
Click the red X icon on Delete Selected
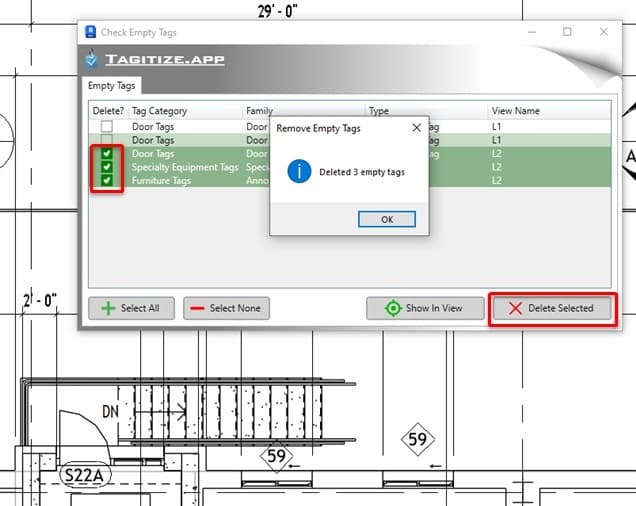tap(515, 308)
